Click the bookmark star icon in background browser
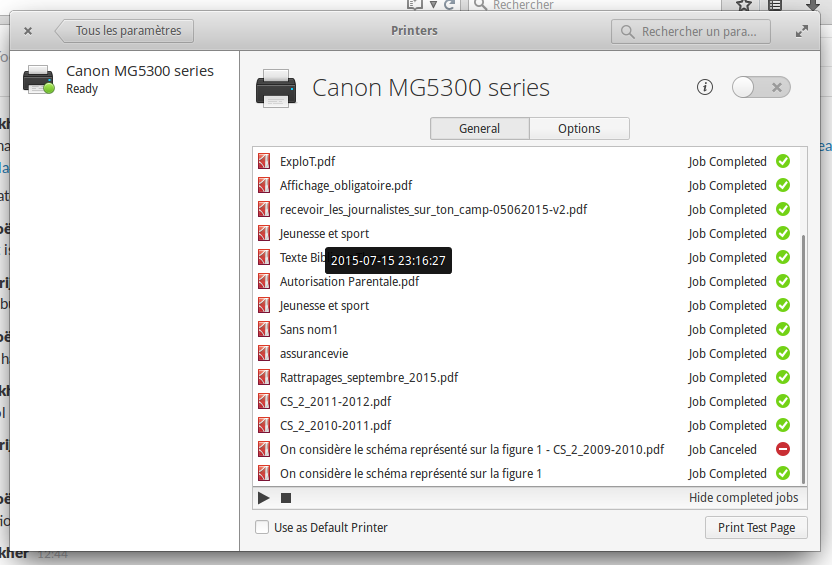The image size is (832, 565). [744, 5]
